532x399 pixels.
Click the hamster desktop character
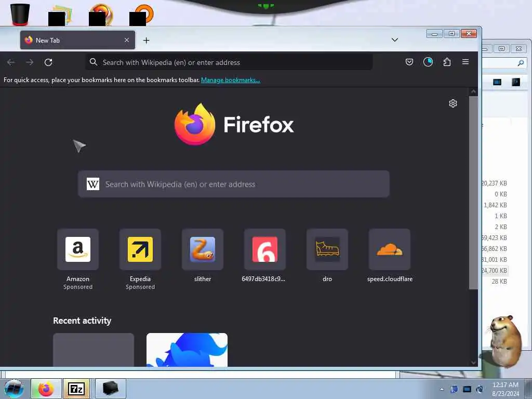click(x=506, y=341)
